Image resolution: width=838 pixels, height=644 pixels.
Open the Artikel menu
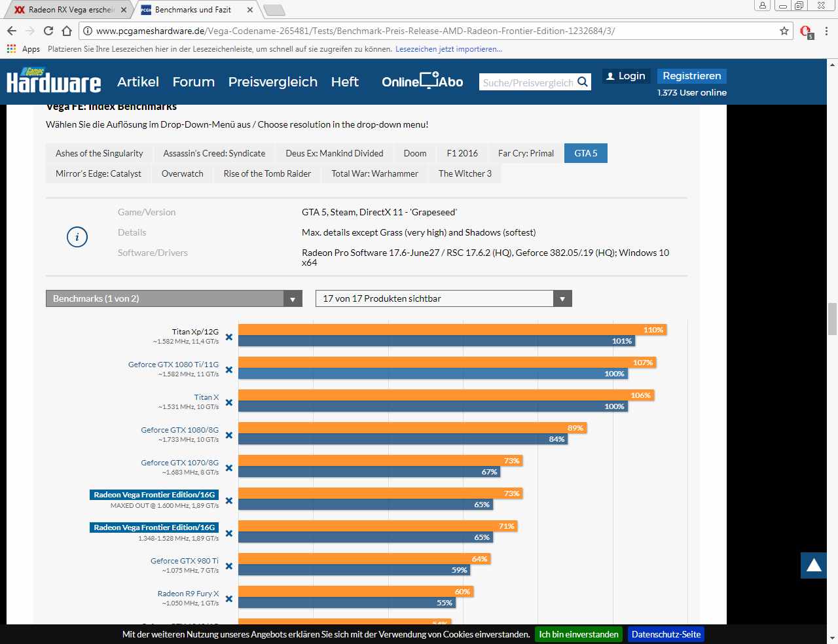(138, 82)
